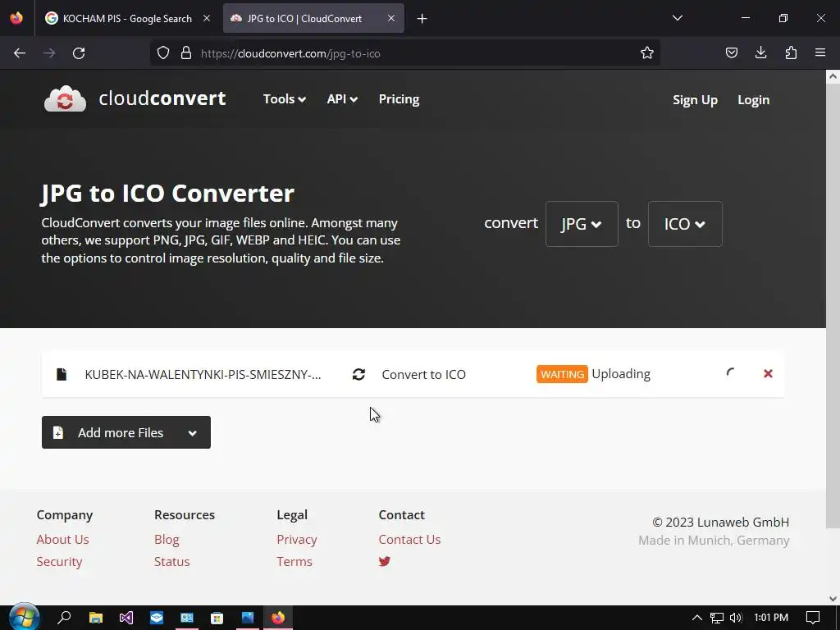Click Sign Up in the header

tap(695, 100)
